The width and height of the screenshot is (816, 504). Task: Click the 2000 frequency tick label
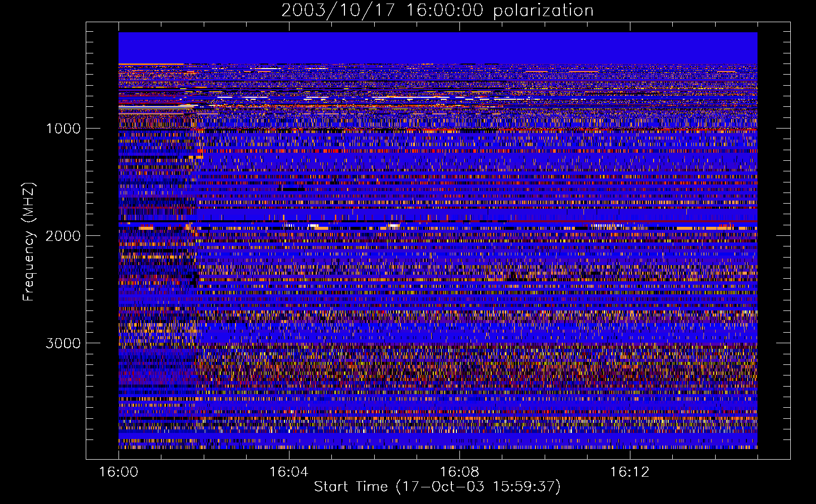coord(63,236)
